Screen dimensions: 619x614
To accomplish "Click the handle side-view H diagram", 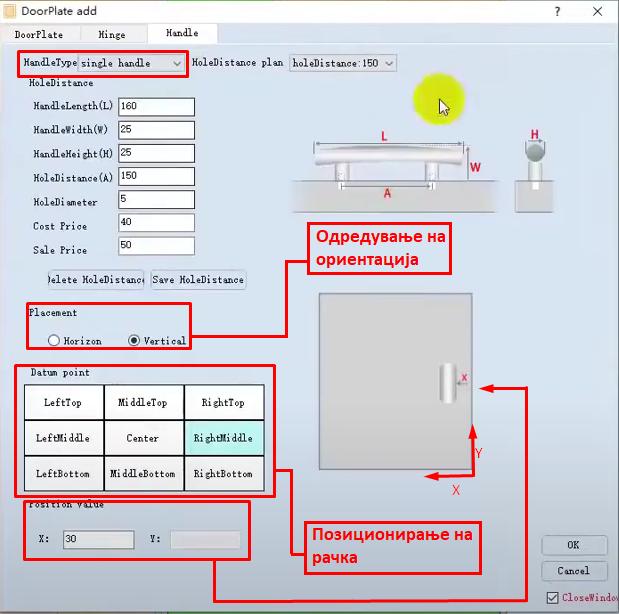I will (535, 172).
